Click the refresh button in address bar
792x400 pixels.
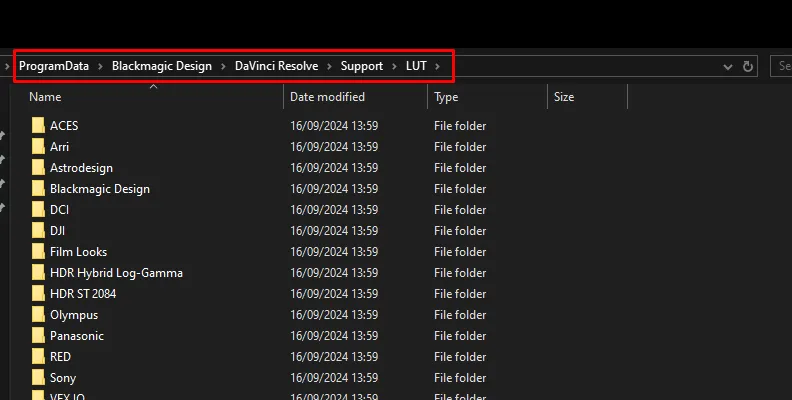(x=748, y=67)
